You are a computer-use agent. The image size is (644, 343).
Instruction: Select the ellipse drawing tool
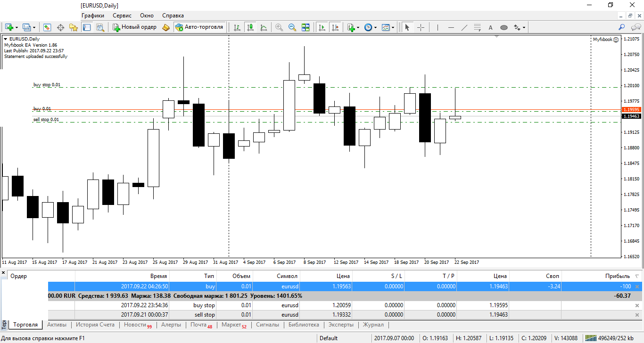point(504,27)
